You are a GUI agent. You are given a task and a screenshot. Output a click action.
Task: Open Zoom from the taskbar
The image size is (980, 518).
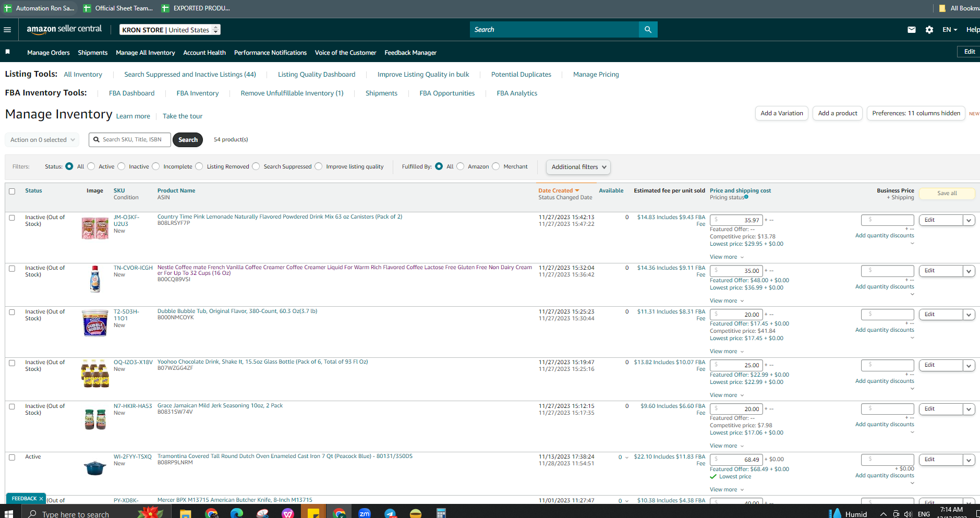coord(365,513)
